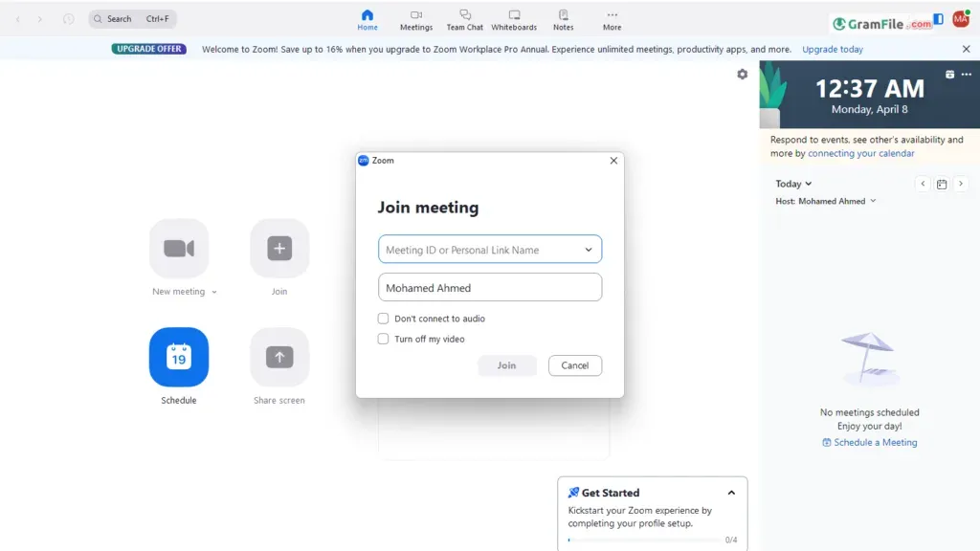Image resolution: width=980 pixels, height=551 pixels.
Task: Open the More menu
Action: click(x=612, y=20)
